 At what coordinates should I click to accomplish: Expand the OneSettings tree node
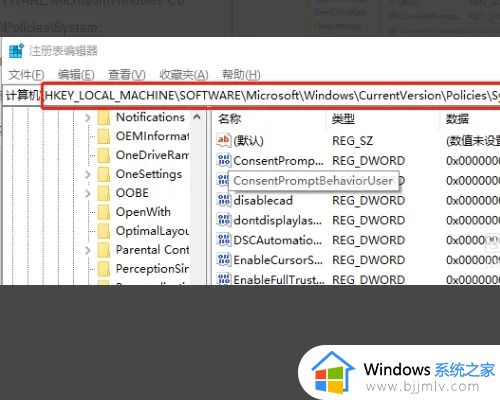click(88, 174)
